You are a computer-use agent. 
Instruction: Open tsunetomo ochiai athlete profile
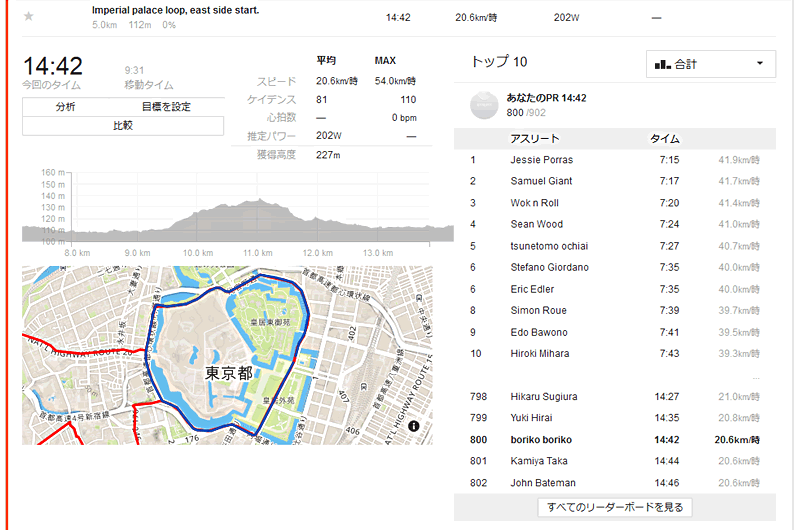click(x=549, y=246)
